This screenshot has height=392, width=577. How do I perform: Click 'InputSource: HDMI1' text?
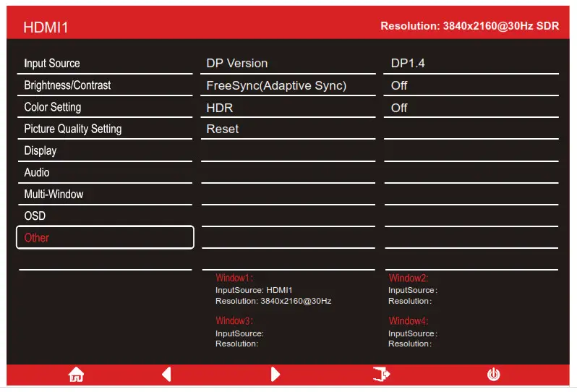point(254,290)
